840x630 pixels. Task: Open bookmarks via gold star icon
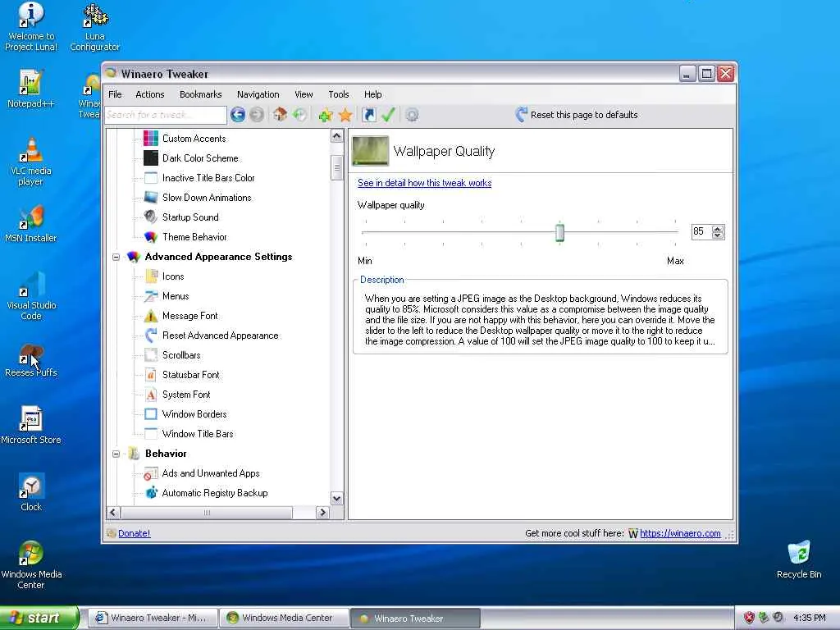345,115
